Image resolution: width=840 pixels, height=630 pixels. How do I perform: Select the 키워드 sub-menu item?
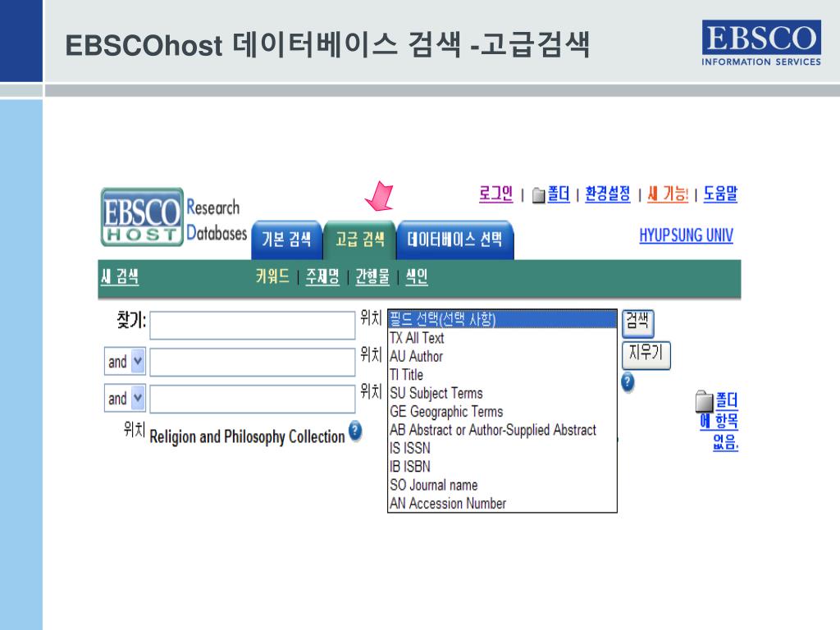pos(272,276)
